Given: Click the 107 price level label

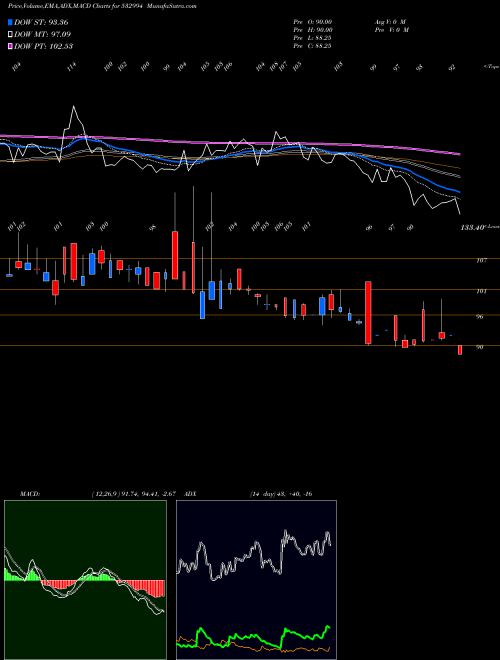Looking at the screenshot, I should (481, 261).
